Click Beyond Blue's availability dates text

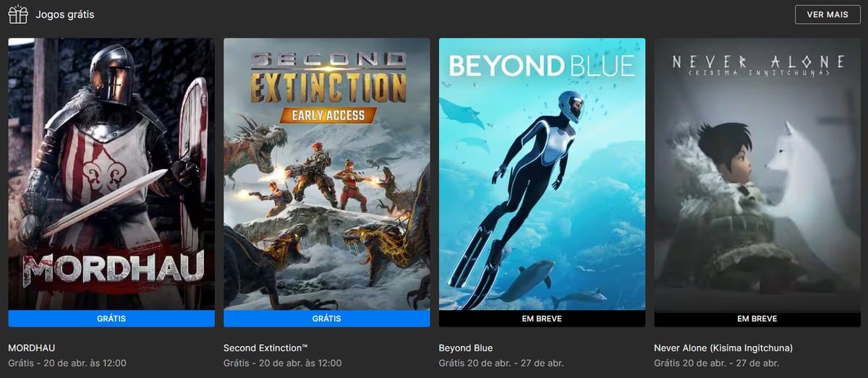[501, 363]
